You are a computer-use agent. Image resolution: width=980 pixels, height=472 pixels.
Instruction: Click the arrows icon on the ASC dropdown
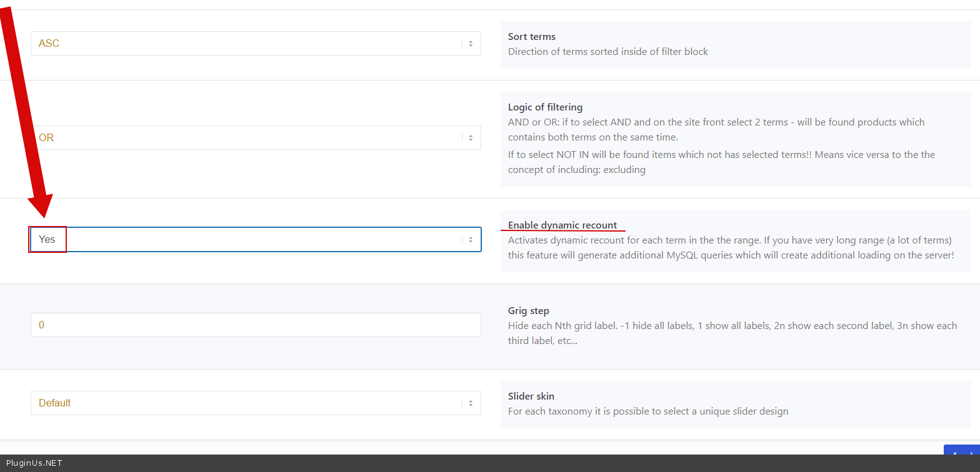(x=471, y=44)
